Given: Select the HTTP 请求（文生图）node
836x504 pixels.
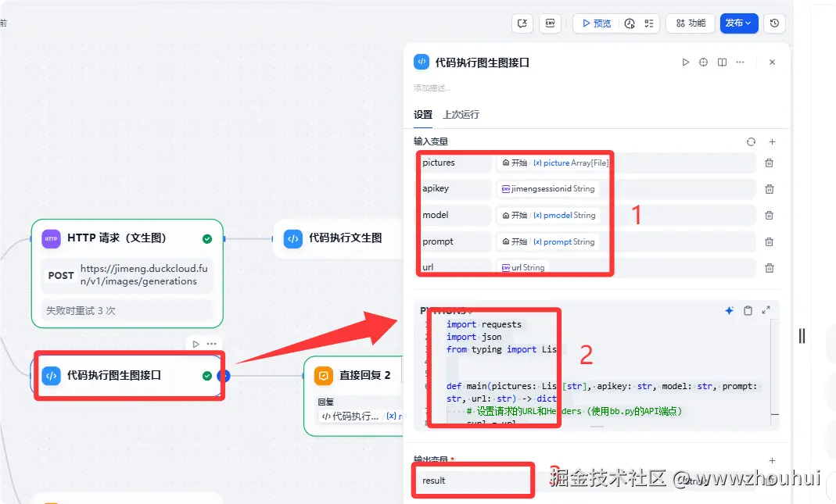Looking at the screenshot, I should pos(127,273).
